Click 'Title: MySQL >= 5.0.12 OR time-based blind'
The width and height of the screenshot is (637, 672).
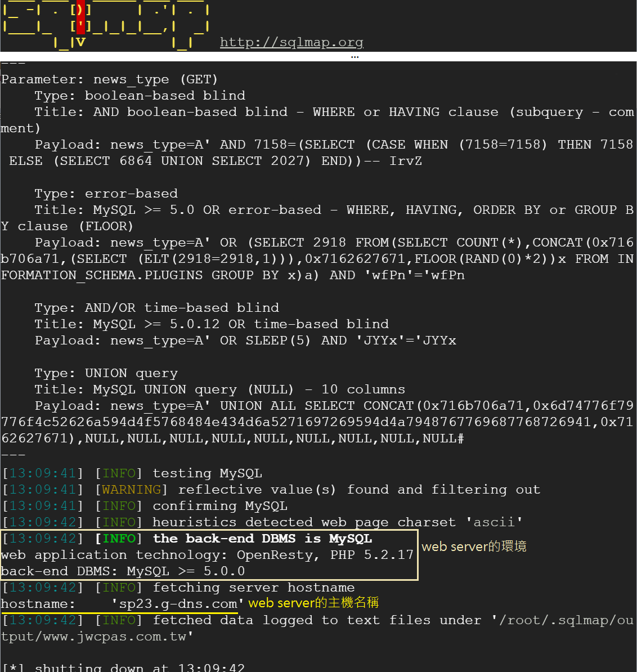[x=212, y=324]
